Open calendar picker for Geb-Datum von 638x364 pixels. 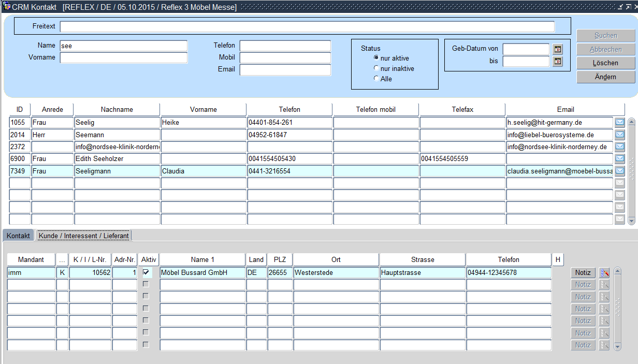(558, 49)
